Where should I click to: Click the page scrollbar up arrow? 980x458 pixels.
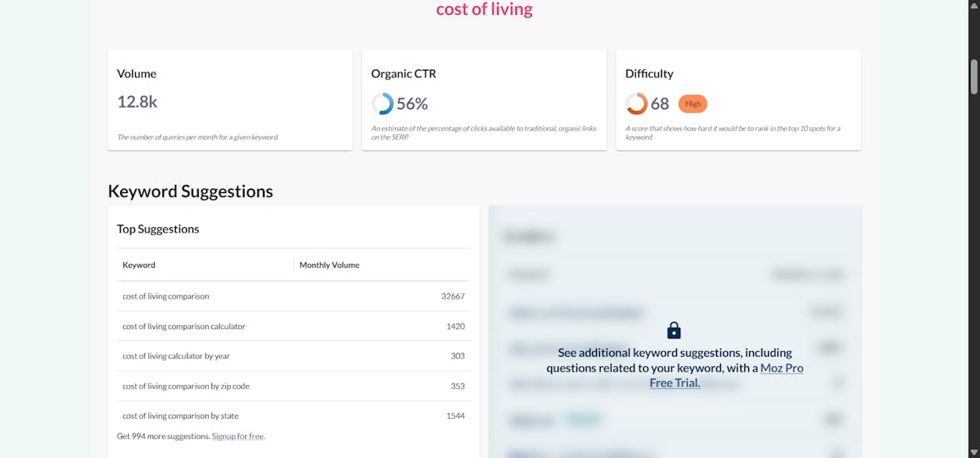tap(974, 5)
